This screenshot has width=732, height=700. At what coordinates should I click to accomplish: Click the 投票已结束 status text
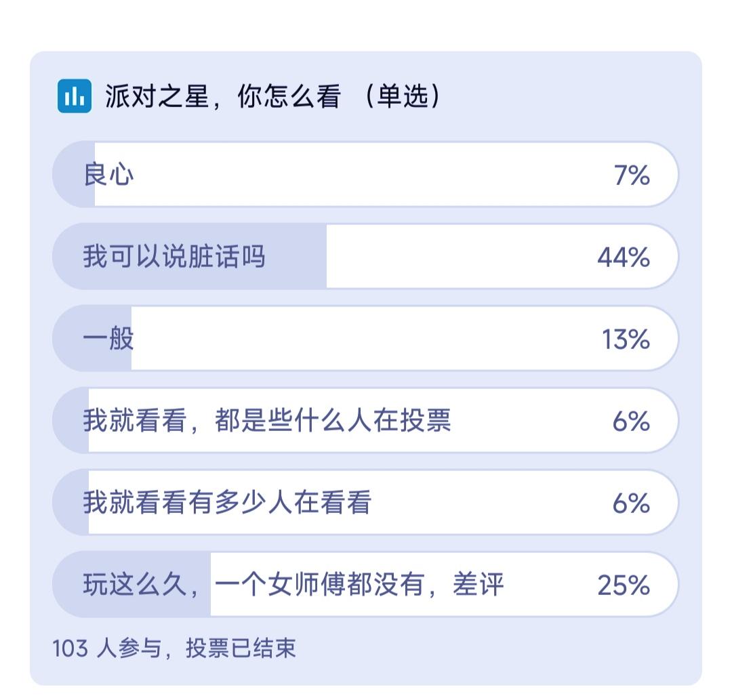click(241, 648)
